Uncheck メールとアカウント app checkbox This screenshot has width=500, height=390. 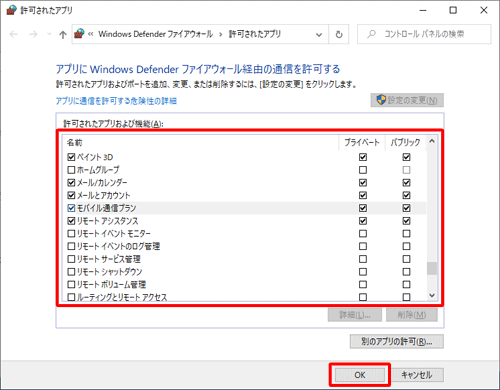click(x=71, y=195)
